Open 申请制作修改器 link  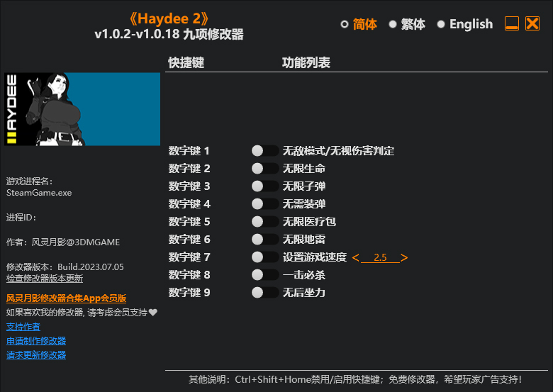click(x=36, y=341)
